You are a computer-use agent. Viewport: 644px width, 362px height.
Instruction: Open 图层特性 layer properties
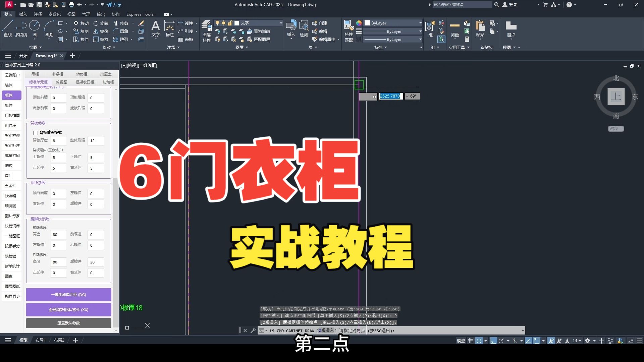click(x=207, y=31)
